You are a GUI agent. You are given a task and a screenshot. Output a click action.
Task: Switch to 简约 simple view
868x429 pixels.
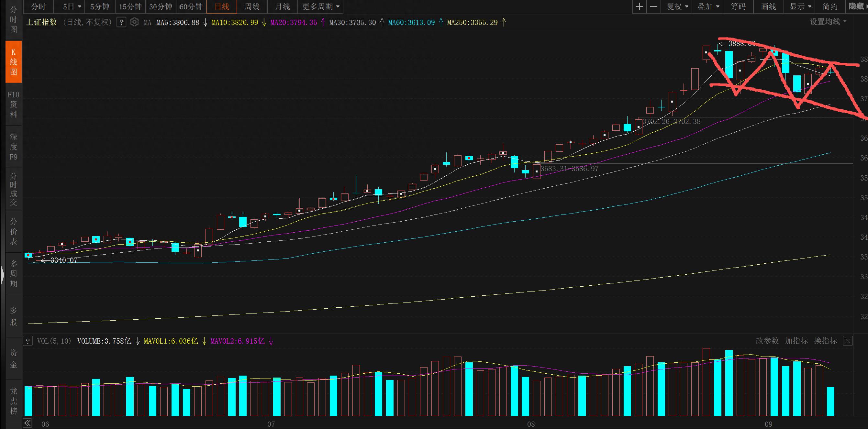pos(829,7)
